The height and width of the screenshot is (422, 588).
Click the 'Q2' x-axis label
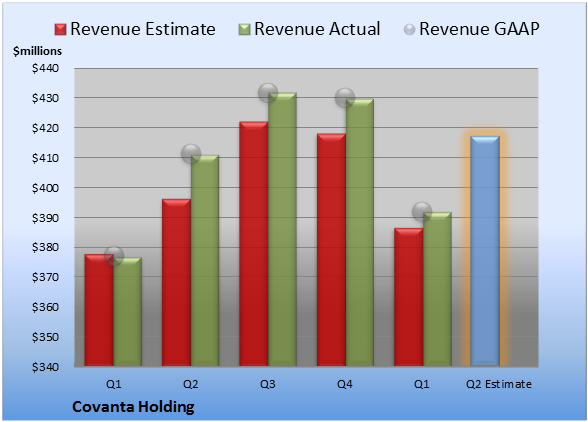click(x=190, y=384)
